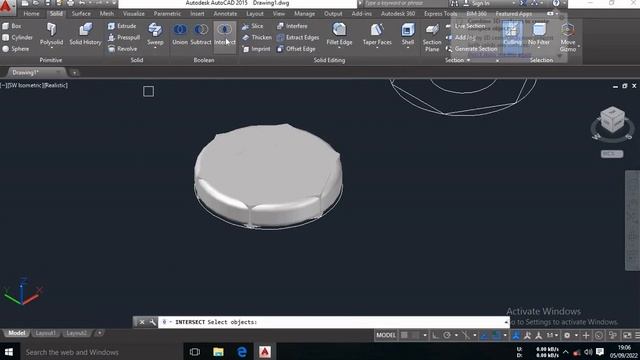
Task: Select the Cylinder primitive tool
Action: (17, 37)
